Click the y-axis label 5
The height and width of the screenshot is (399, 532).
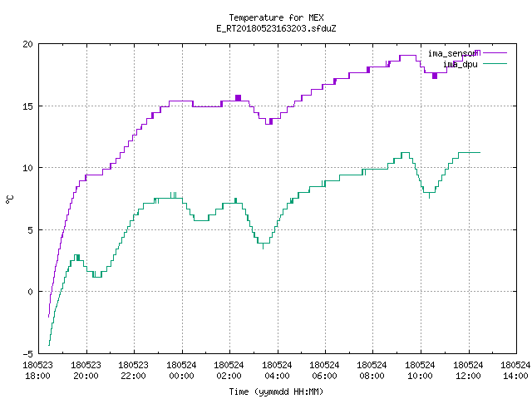[30, 230]
